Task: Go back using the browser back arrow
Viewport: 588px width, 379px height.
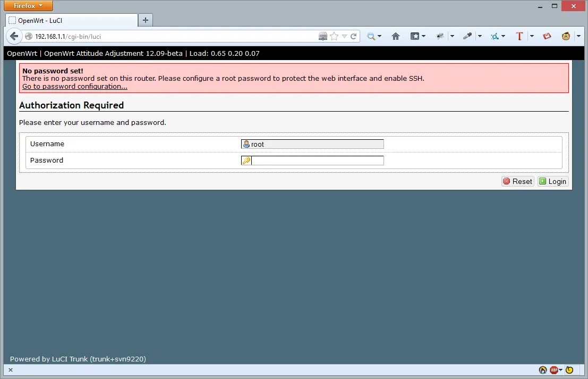Action: [x=14, y=36]
